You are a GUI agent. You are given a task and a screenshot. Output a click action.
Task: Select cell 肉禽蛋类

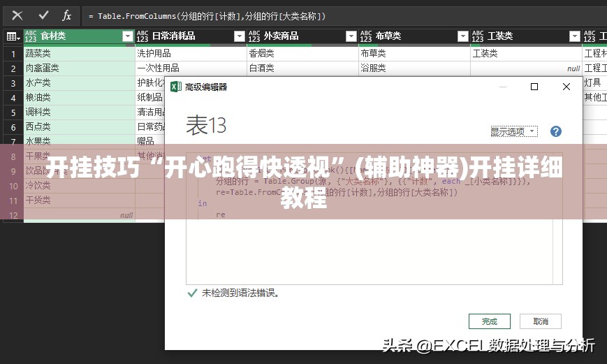80,68
